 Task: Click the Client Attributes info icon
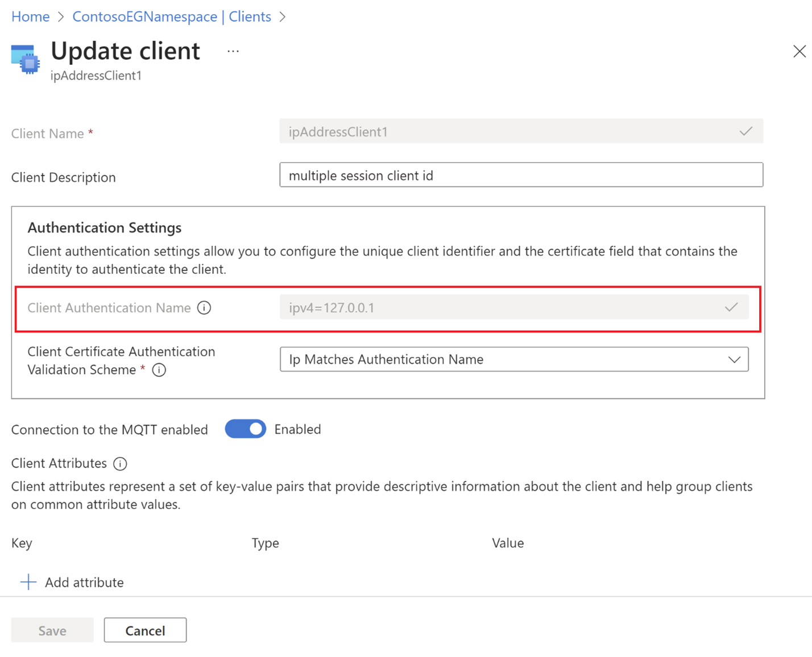click(120, 464)
